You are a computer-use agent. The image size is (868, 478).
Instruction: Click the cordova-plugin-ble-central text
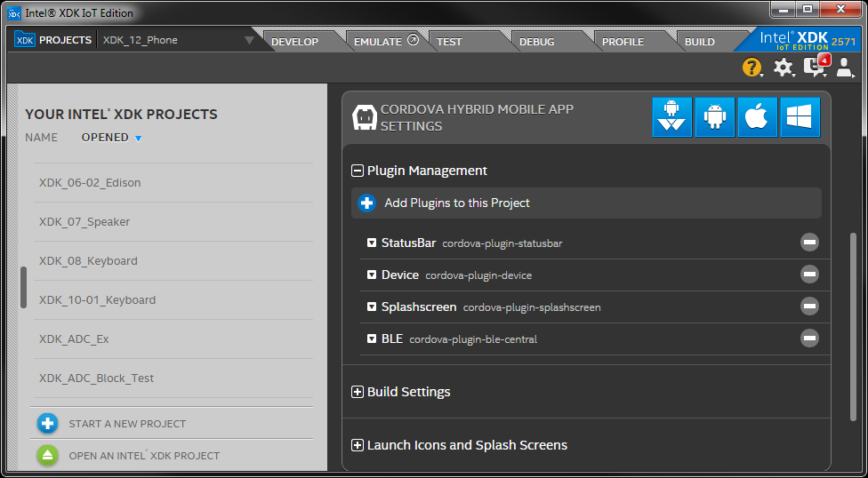(473, 339)
